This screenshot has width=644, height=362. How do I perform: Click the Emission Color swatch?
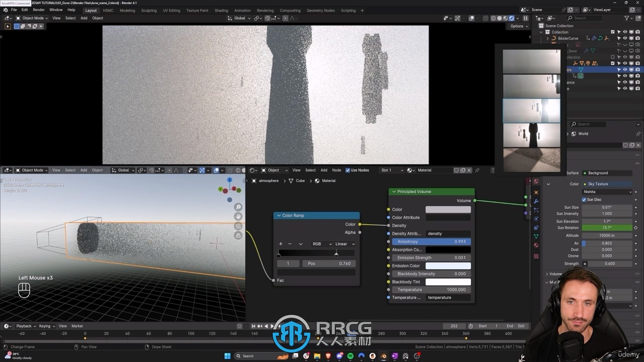pyautogui.click(x=448, y=265)
